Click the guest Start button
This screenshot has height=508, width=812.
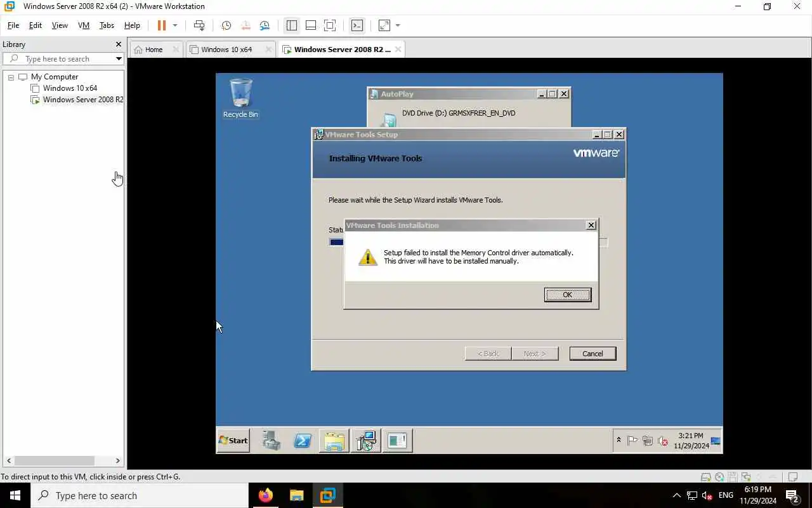233,441
